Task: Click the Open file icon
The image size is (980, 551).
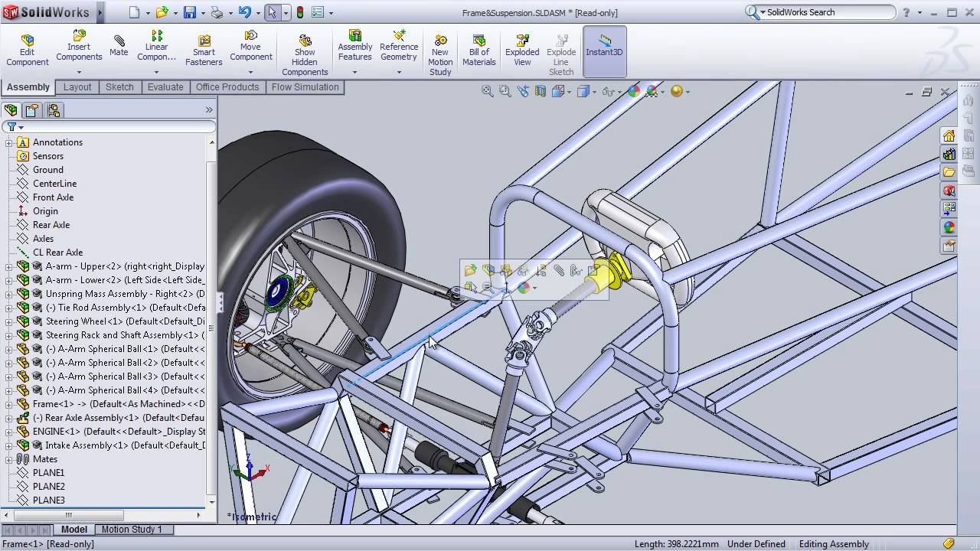Action: point(162,12)
